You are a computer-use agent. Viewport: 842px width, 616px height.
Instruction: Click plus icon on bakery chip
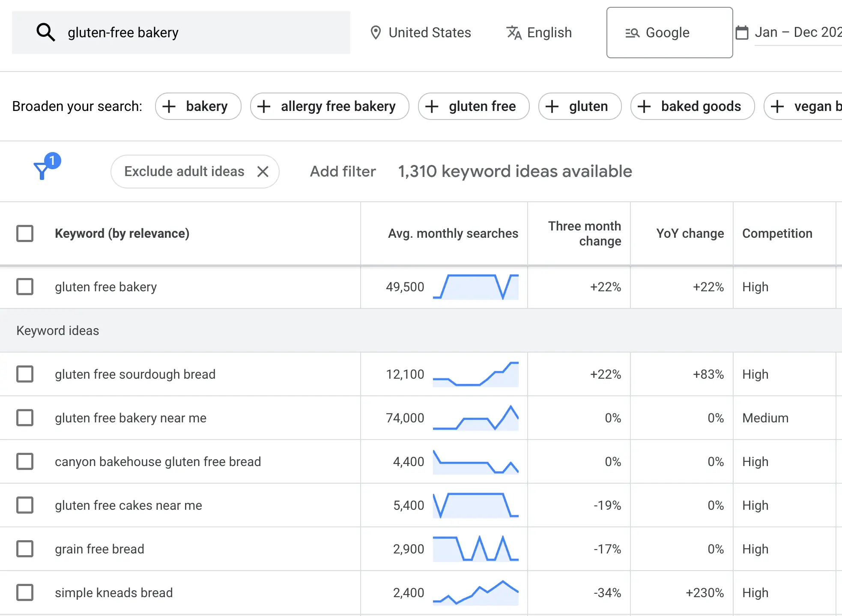pos(169,106)
